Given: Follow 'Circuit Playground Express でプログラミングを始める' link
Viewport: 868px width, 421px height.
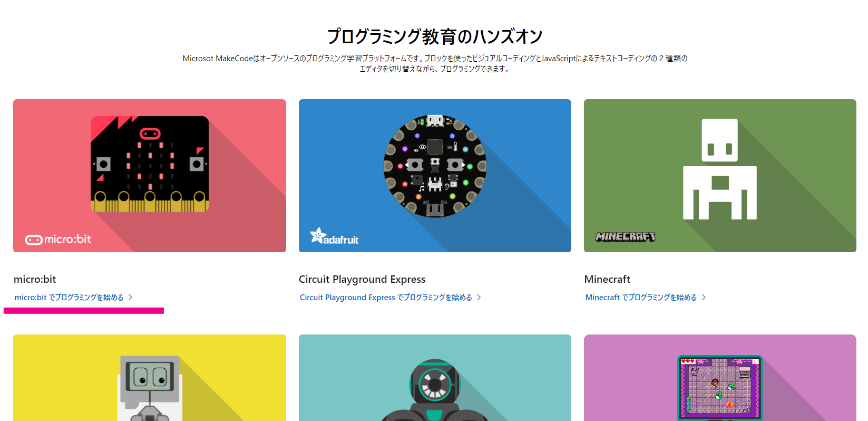Looking at the screenshot, I should pos(386,298).
